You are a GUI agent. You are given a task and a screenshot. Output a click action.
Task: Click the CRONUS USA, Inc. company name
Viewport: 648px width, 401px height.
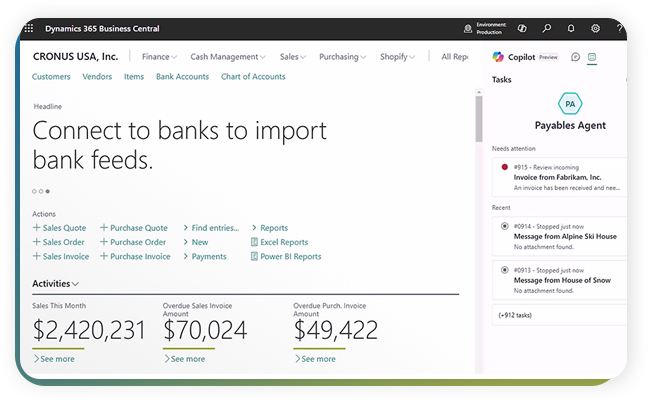(x=75, y=57)
